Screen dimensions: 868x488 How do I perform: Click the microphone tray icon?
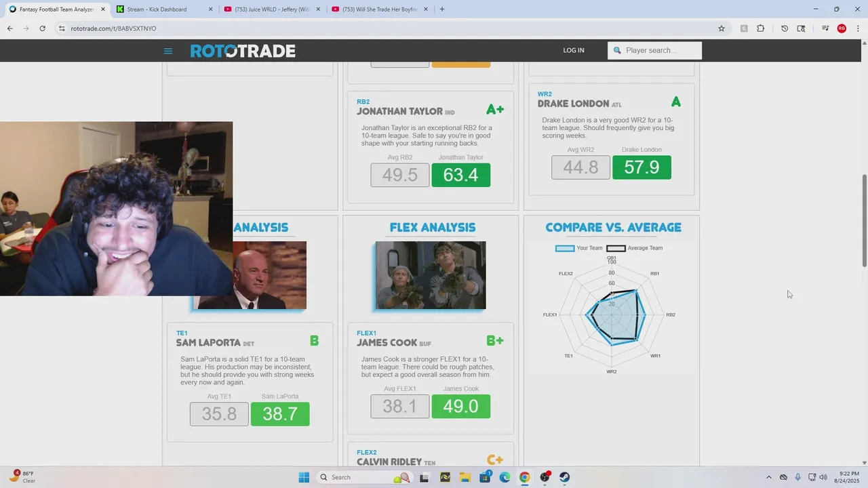coord(798,477)
